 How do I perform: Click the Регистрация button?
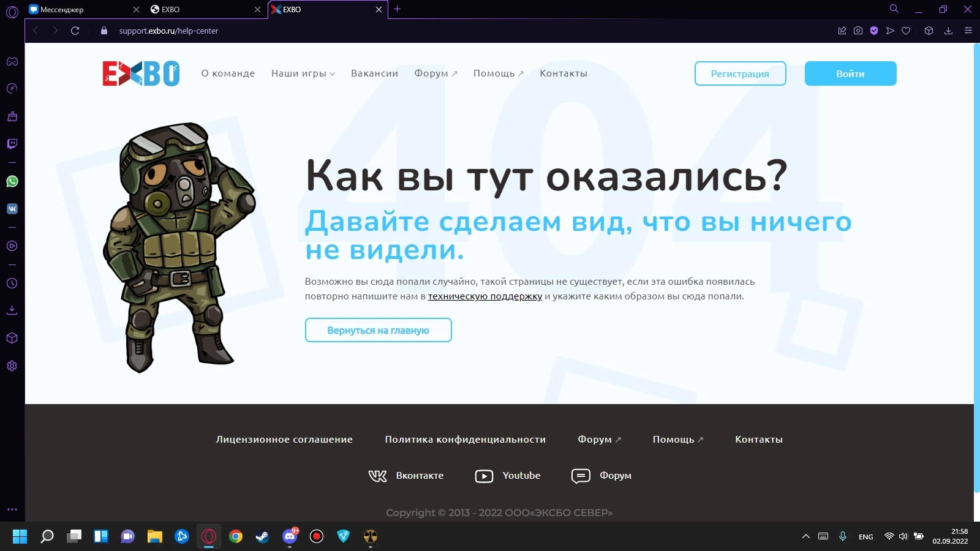[x=740, y=73]
